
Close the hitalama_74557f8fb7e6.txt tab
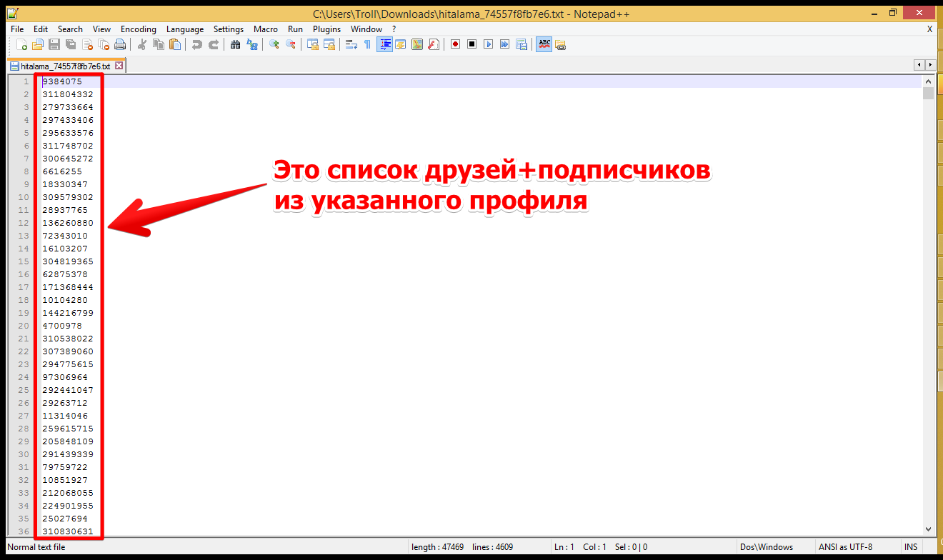pos(119,66)
